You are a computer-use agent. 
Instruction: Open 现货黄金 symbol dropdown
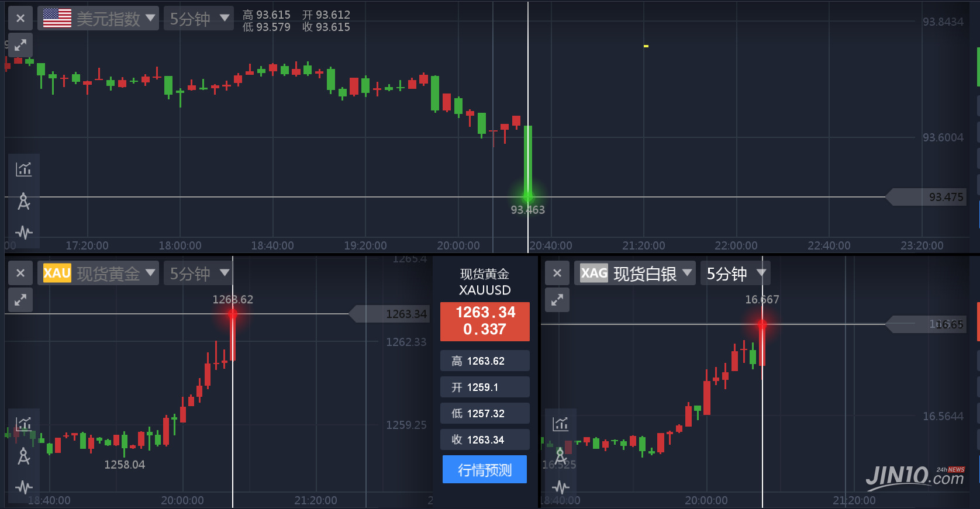tap(98, 273)
